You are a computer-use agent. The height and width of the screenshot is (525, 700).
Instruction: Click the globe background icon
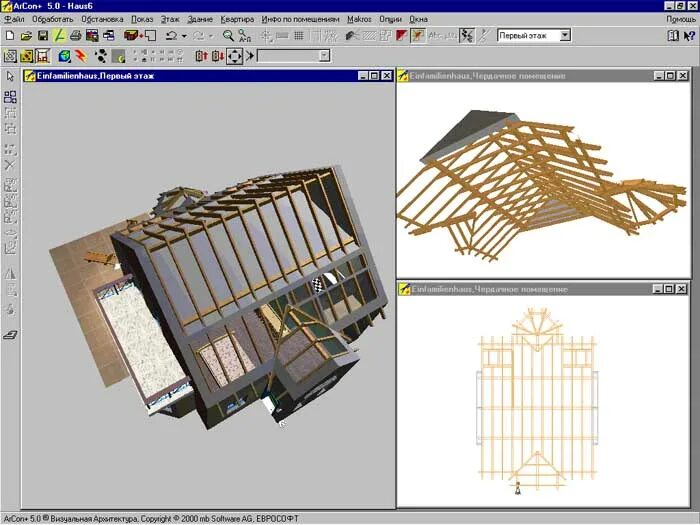[65, 56]
